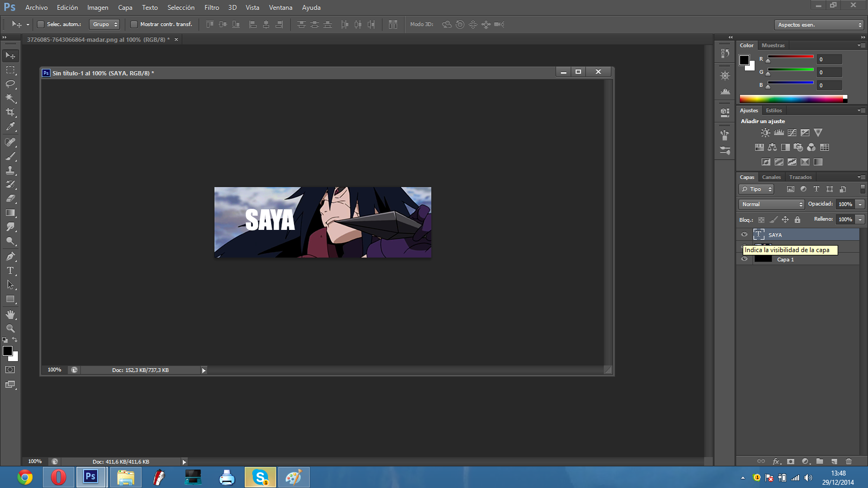Open the Relleno slider dropdown arrow
The width and height of the screenshot is (868, 488).
860,220
